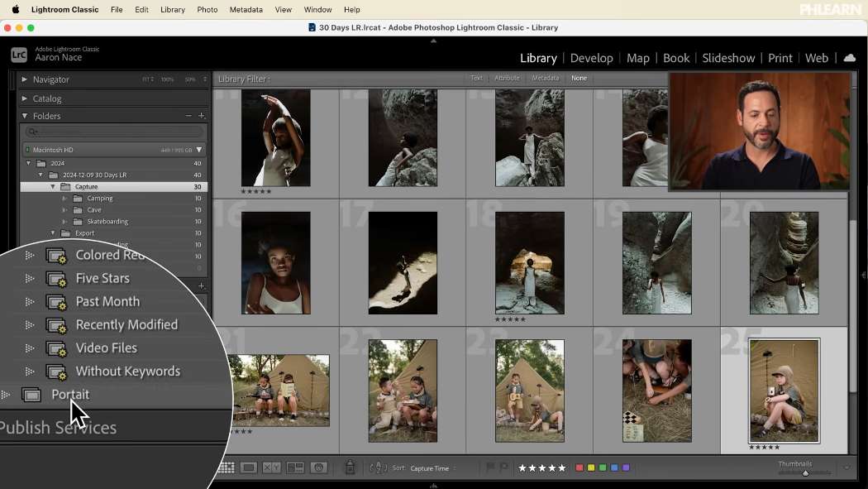Collapse the Folders panel

[24, 116]
